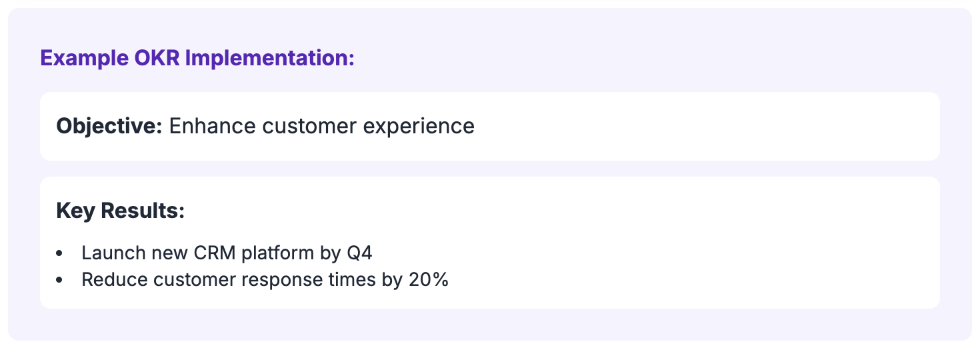Click the Q4 deadline text
The width and height of the screenshot is (980, 348).
click(360, 253)
